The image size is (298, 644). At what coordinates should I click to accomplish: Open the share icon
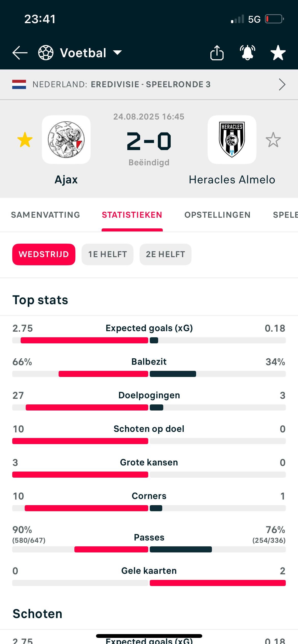pos(217,53)
